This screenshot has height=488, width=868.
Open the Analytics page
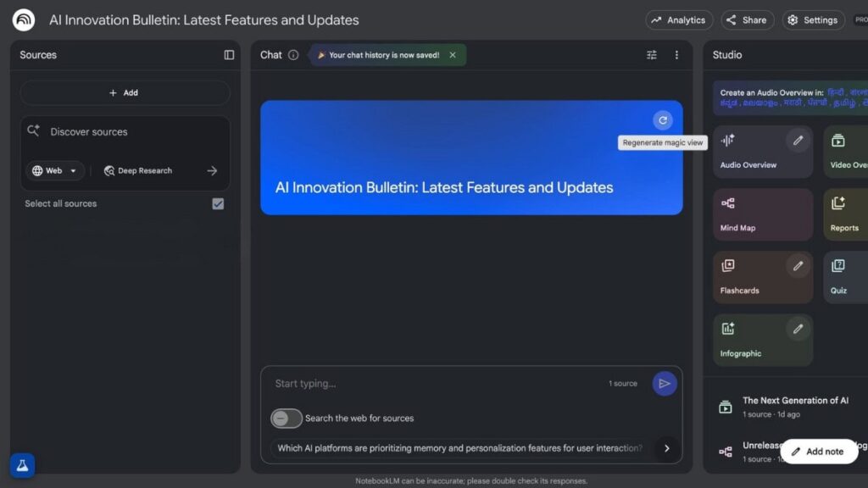pyautogui.click(x=679, y=20)
